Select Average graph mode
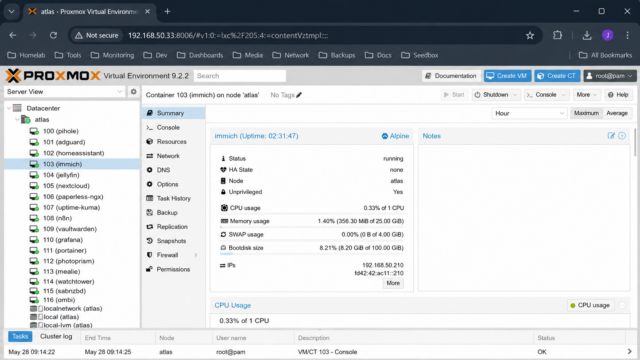 pos(617,113)
